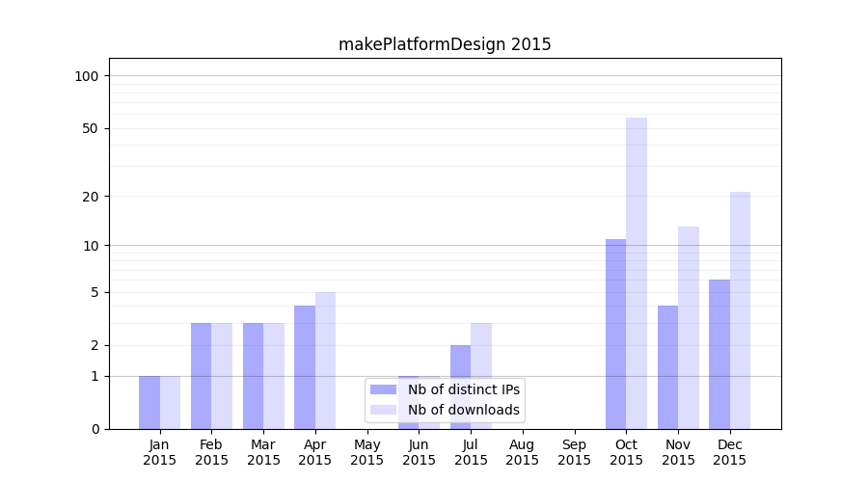The image size is (868, 482).
Task: Click the chart title makePlatformDesign 2015
Action: (x=445, y=44)
